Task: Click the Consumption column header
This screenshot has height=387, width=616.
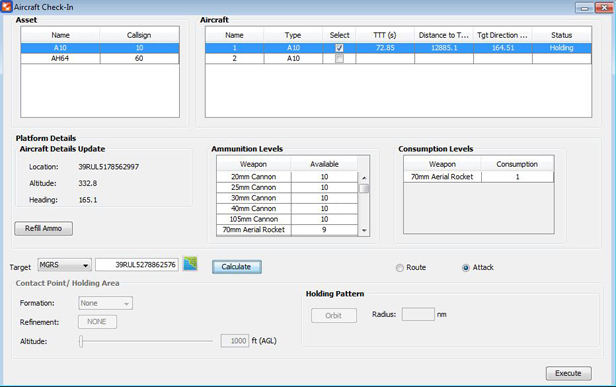Action: coord(517,164)
